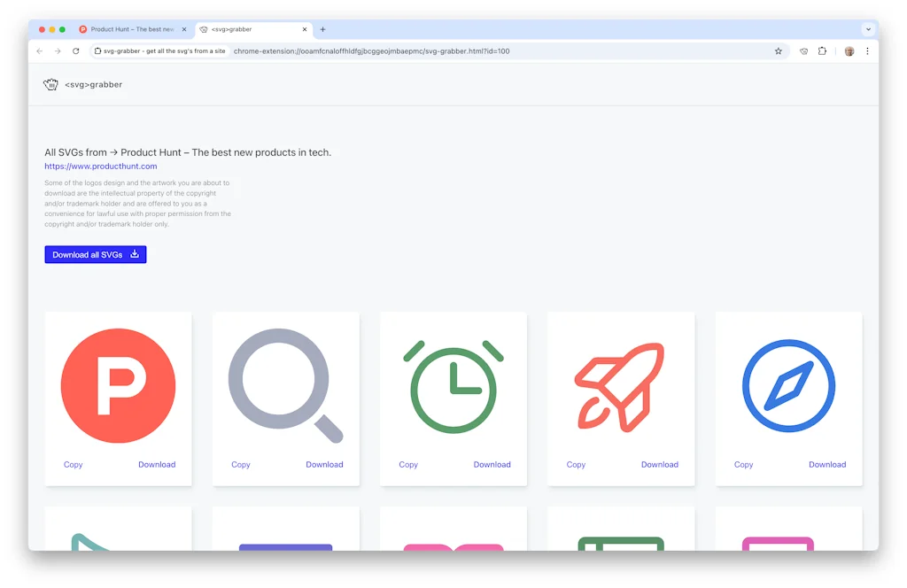Image resolution: width=907 pixels, height=588 pixels.
Task: Click the blue compass SVG icon
Action: tap(787, 386)
